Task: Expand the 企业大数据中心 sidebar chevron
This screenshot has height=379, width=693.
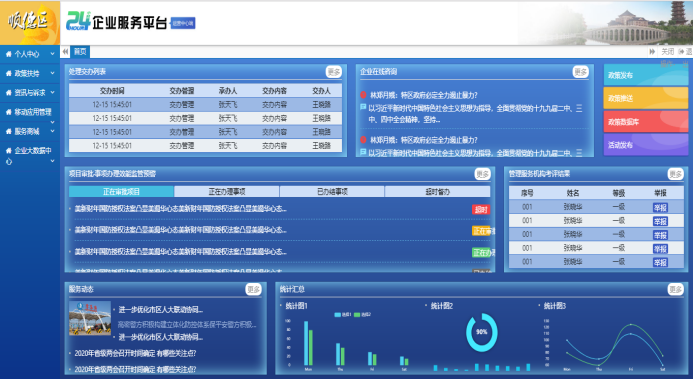Action: pyautogui.click(x=53, y=161)
